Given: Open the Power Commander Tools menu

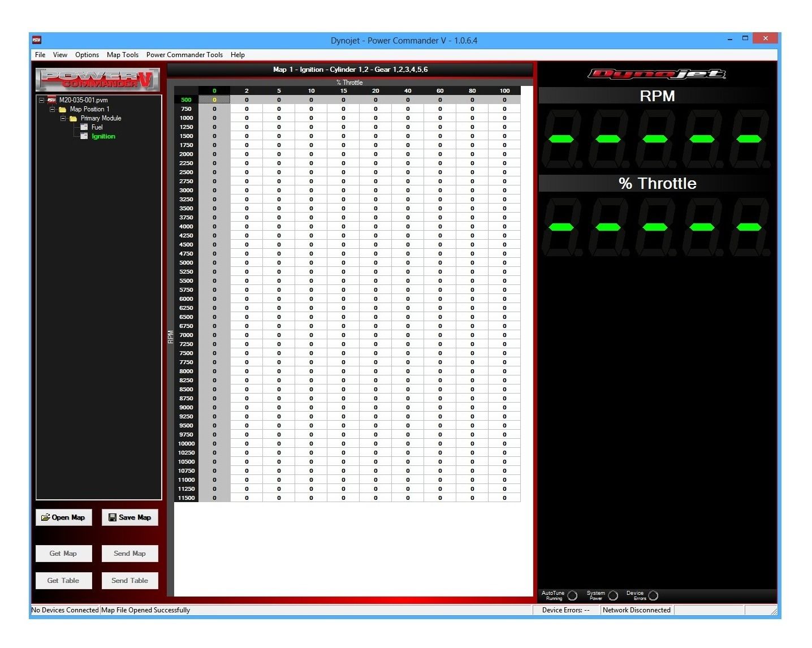Looking at the screenshot, I should (x=184, y=54).
